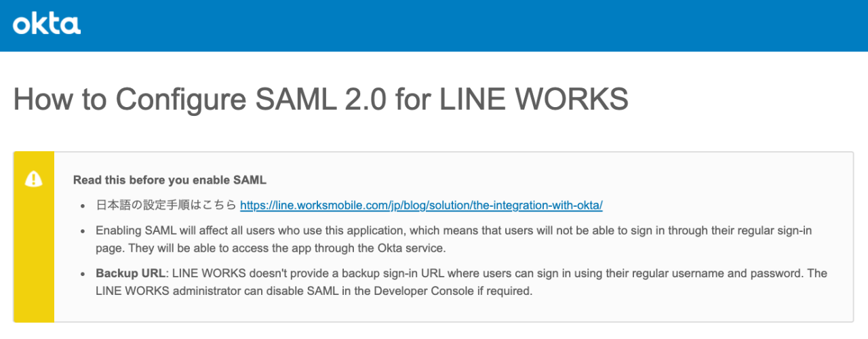Click the bullet point before "Backup URL"
The image size is (868, 339).
[x=83, y=275]
